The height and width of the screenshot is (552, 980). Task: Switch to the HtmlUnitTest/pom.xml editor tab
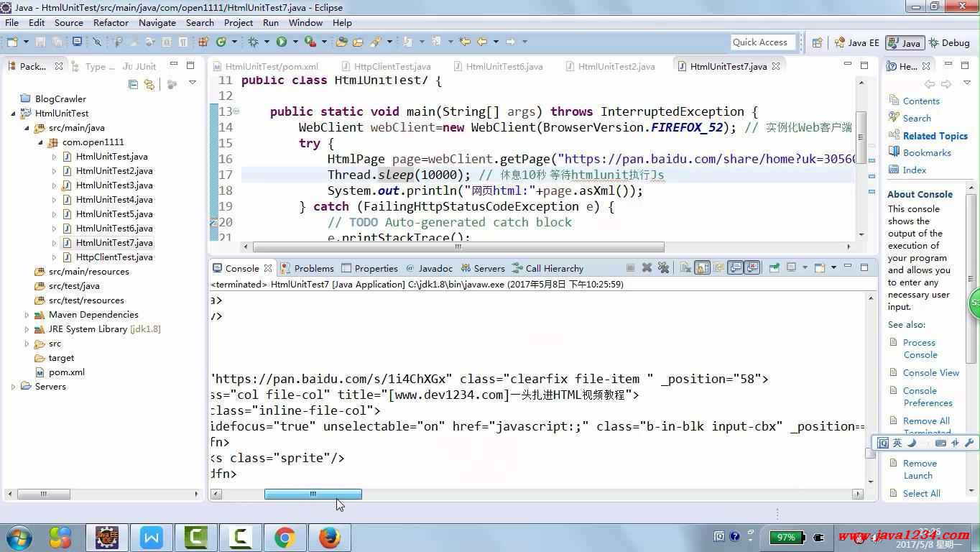coord(264,66)
